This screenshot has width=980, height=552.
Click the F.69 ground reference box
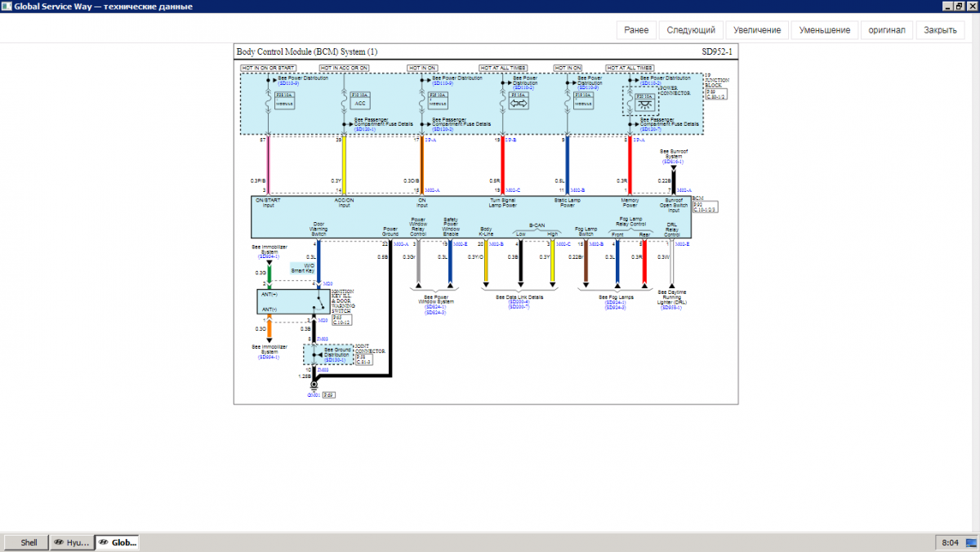(329, 395)
